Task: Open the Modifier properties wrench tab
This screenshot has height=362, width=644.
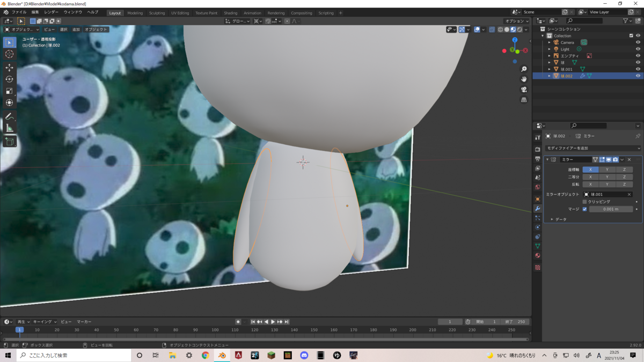Action: (537, 209)
